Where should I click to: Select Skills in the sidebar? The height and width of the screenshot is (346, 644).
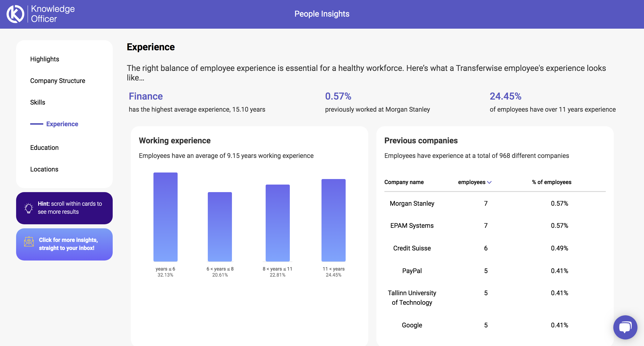[37, 102]
